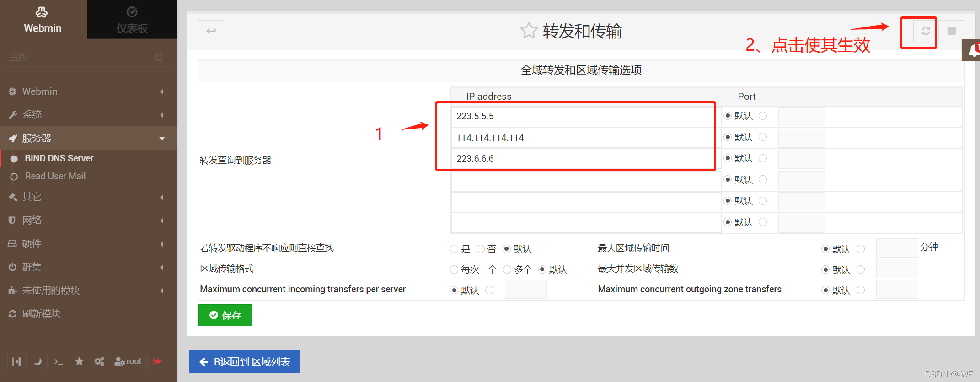The image size is (980, 382).
Task: Open theme configuration gears icon
Action: click(x=99, y=361)
